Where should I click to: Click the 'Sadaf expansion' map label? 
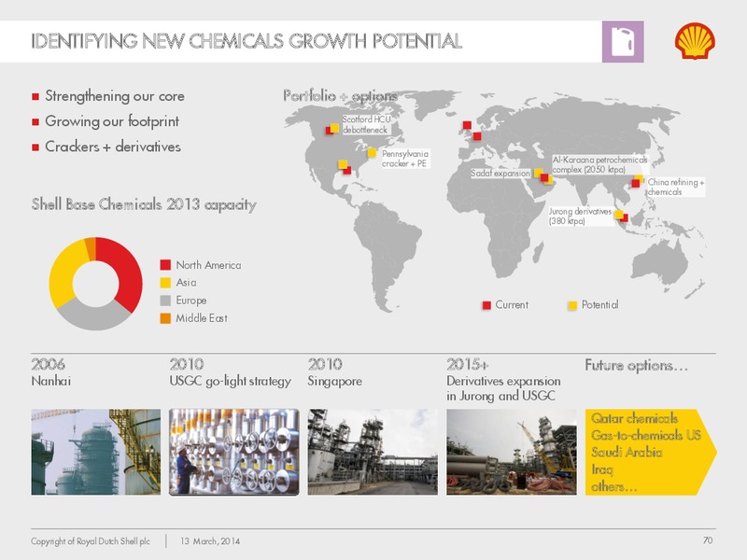tap(500, 174)
